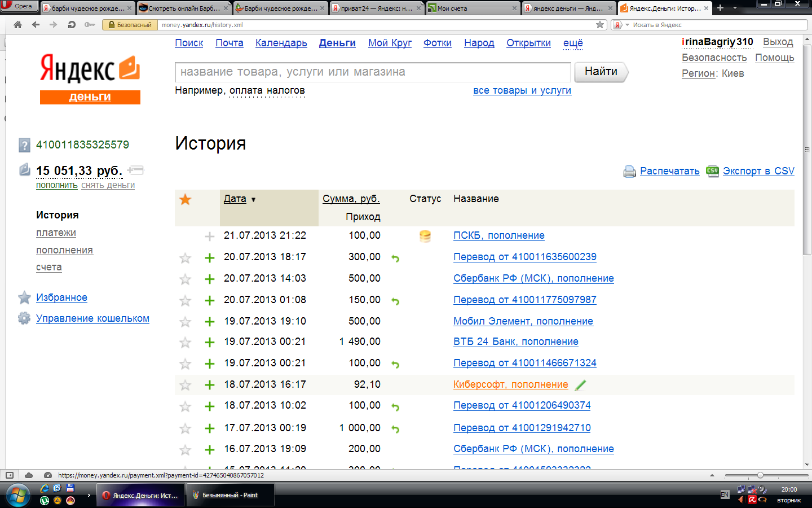Toggle favorite star for 20.07.2013 18:17 row
This screenshot has height=508, width=812.
185,259
